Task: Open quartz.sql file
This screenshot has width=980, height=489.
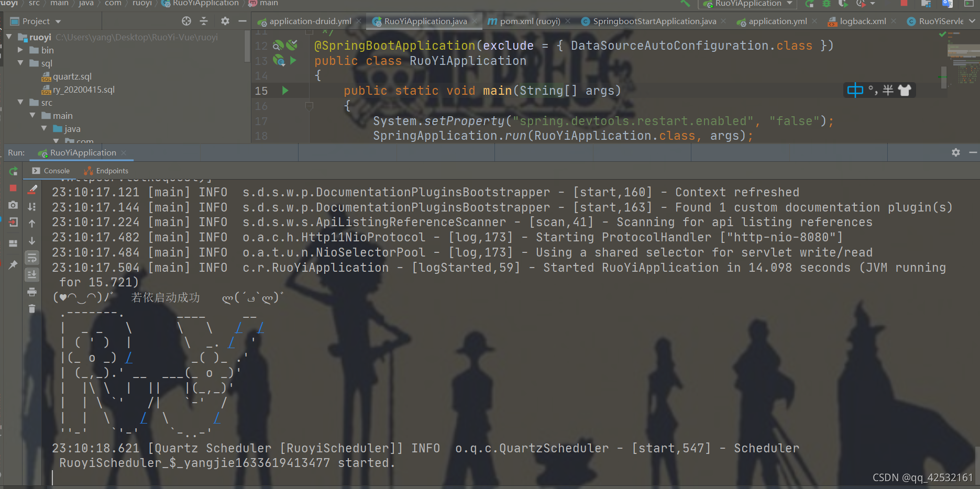Action: (67, 76)
